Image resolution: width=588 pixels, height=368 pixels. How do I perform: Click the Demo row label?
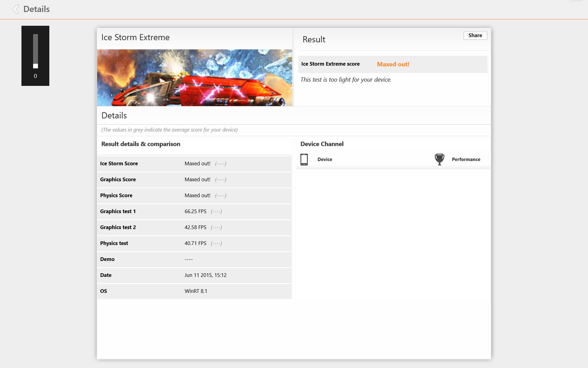(x=107, y=259)
